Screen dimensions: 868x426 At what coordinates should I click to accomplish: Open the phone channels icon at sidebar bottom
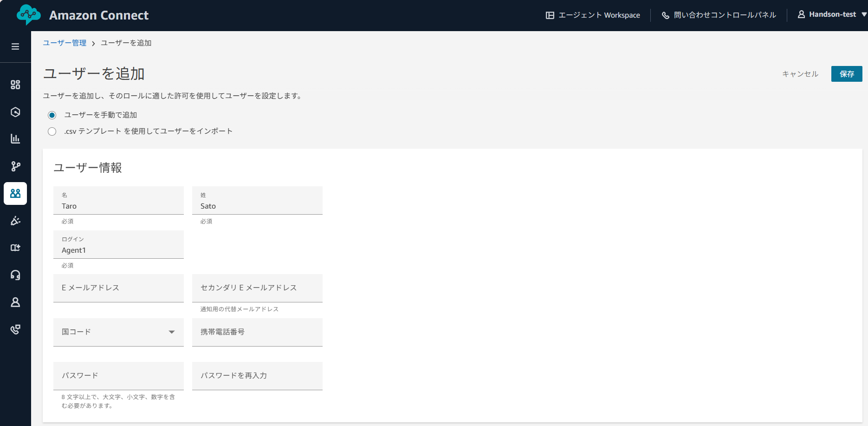(15, 329)
